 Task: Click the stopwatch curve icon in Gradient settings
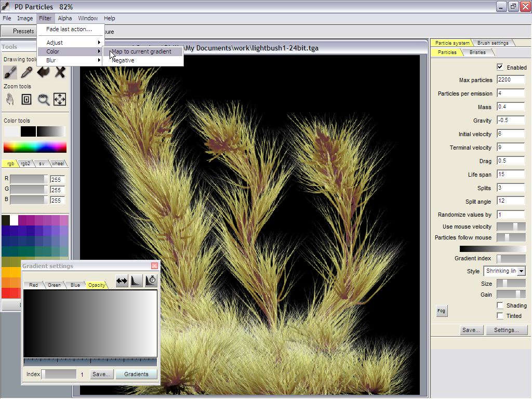[151, 281]
